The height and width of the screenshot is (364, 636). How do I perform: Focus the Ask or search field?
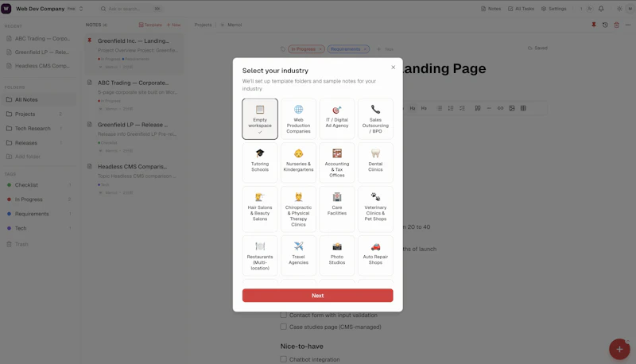pos(130,9)
